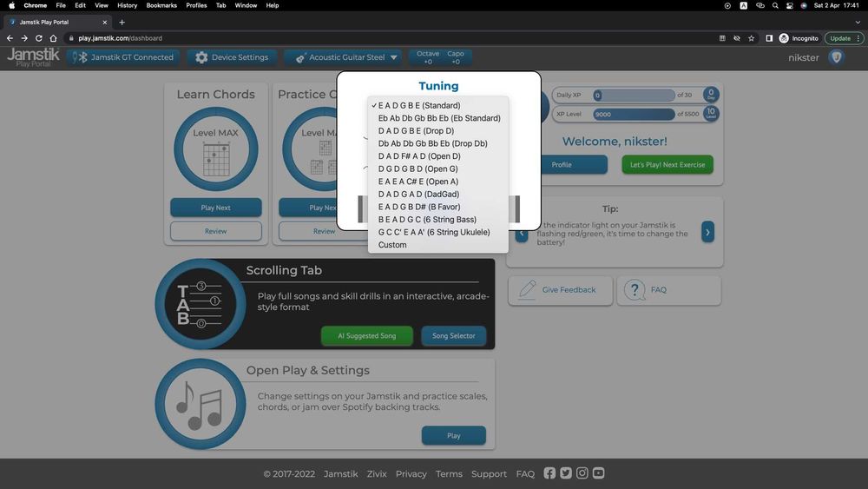Click the Open Play music notes icon
This screenshot has height=489, width=868.
[x=201, y=404]
